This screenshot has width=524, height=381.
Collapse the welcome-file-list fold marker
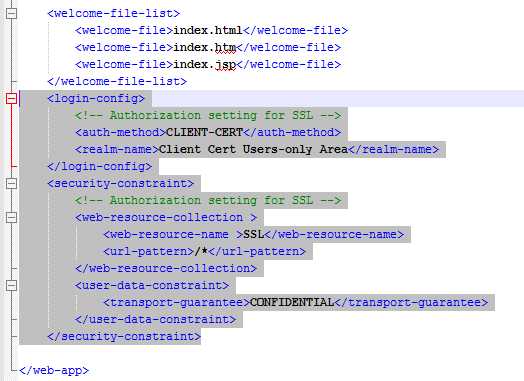[11, 13]
